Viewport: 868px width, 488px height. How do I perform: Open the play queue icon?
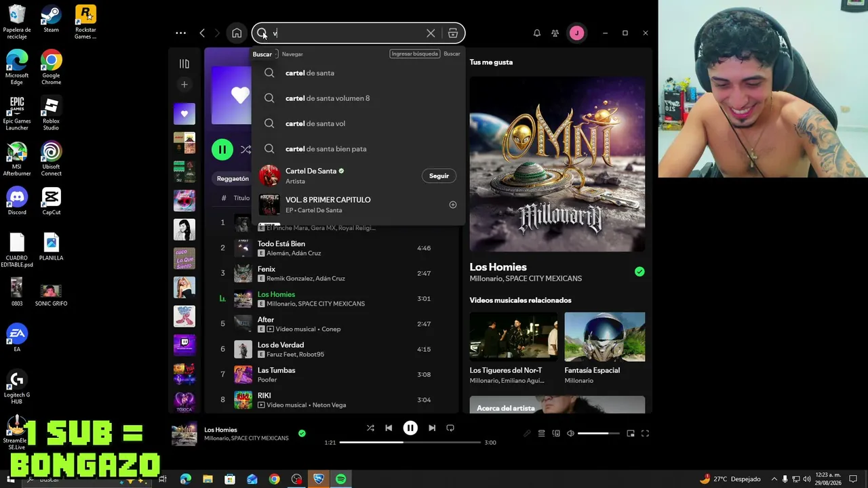(x=541, y=433)
